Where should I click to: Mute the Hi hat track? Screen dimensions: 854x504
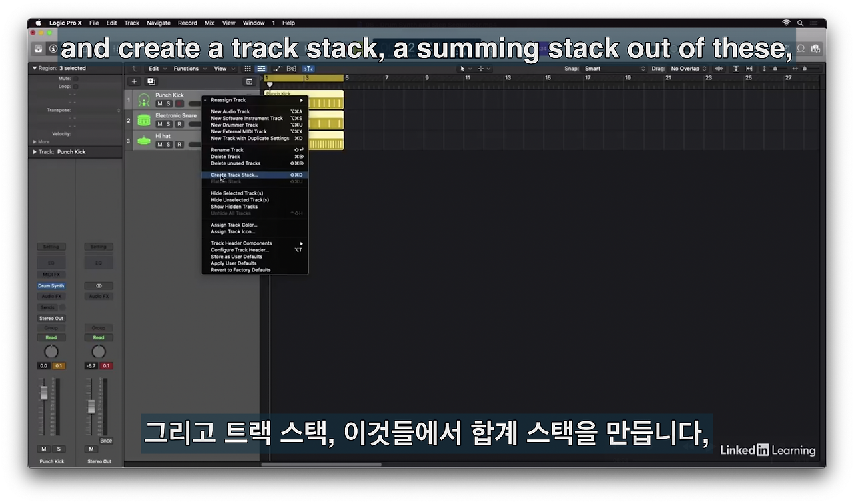pos(160,144)
